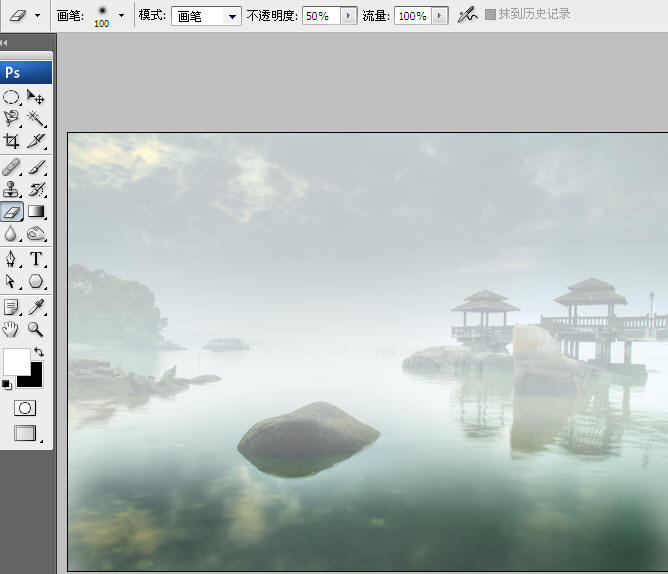This screenshot has height=574, width=668.
Task: Select the Gradient tool
Action: click(37, 212)
